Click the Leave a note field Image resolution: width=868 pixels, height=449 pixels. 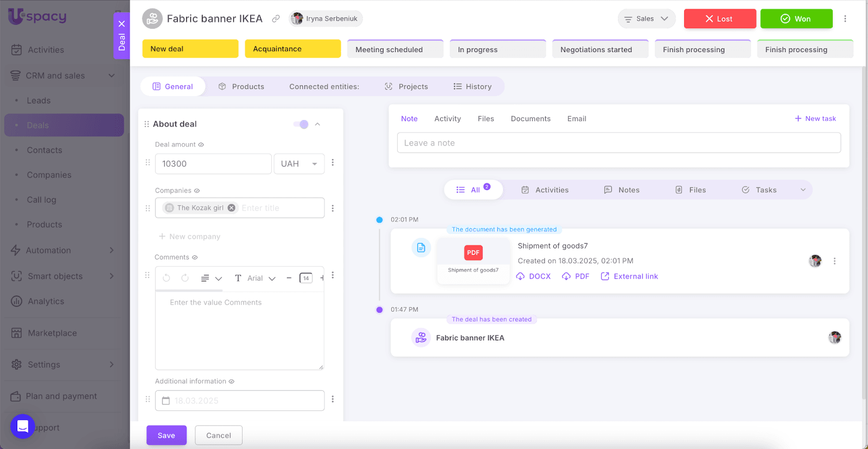click(x=618, y=143)
